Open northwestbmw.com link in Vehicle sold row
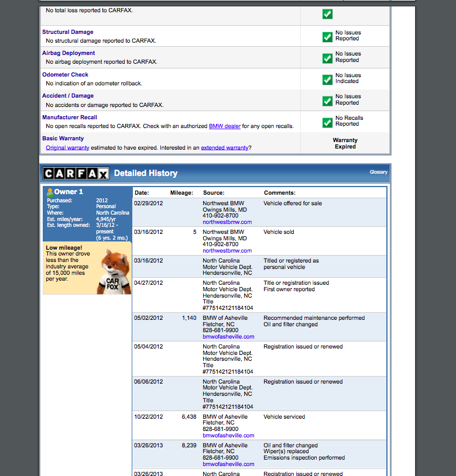456x476 pixels. pos(227,251)
